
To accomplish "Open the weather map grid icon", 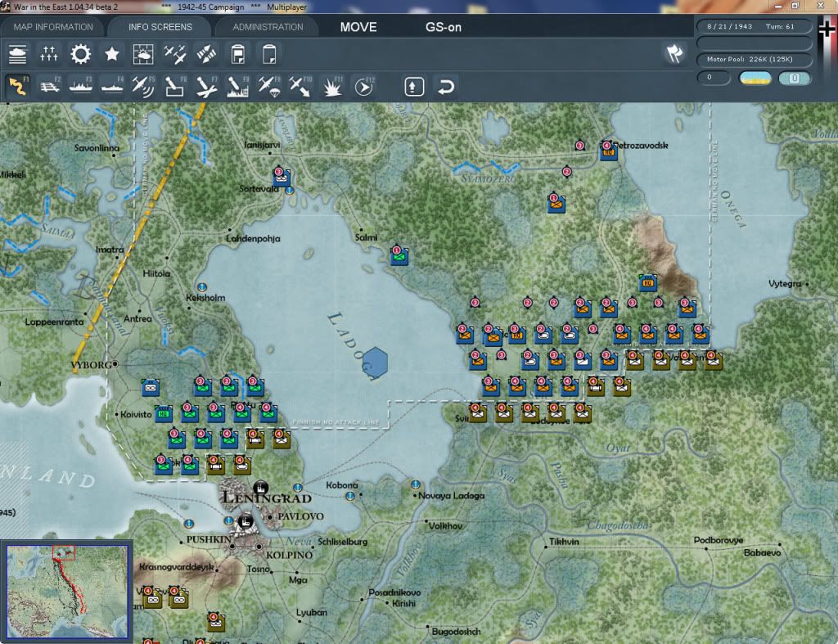I will pyautogui.click(x=143, y=54).
